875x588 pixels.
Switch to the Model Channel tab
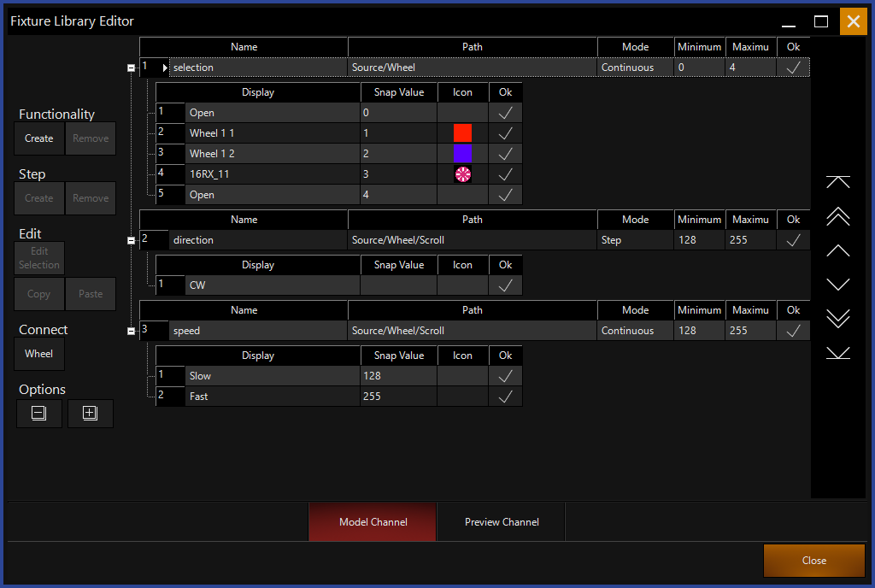pyautogui.click(x=373, y=522)
